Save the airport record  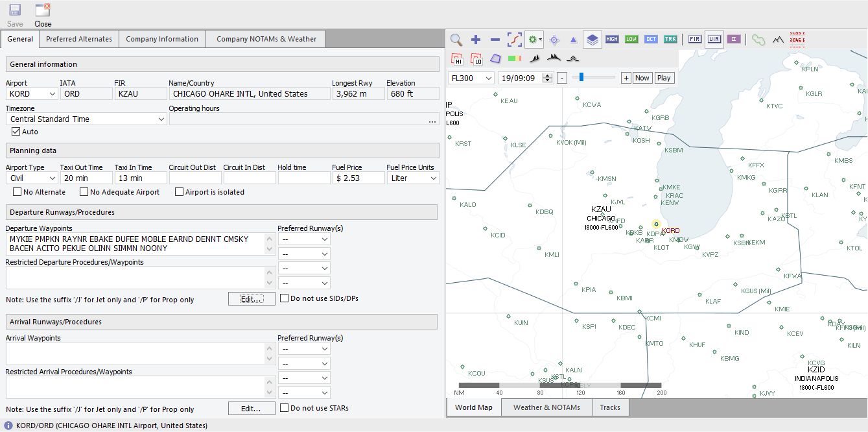click(x=15, y=15)
